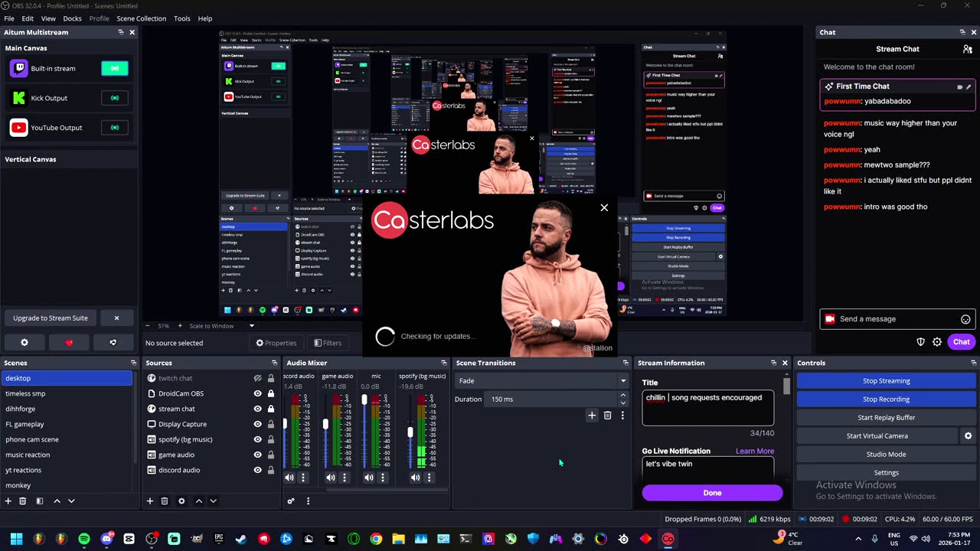980x551 pixels.
Task: Float the Audio Mixer dock panel
Action: coord(443,363)
